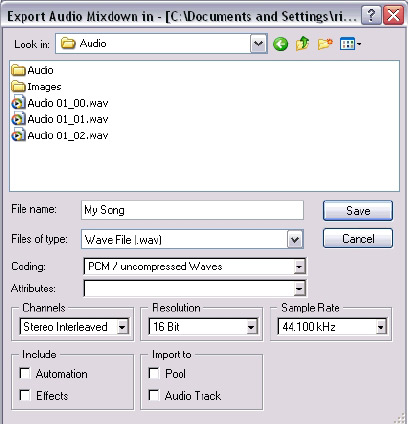The image size is (408, 424).
Task: Check Import to Pool
Action: coord(154,373)
